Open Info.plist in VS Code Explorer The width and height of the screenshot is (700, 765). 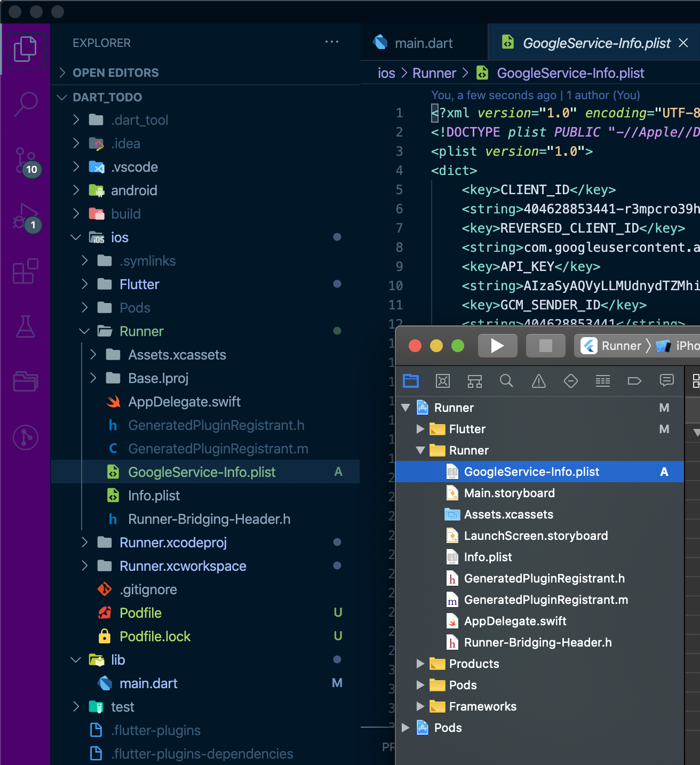pos(205,496)
